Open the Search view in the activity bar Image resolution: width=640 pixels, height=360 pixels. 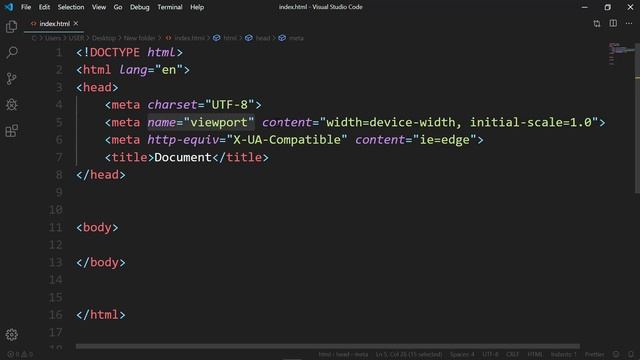coord(12,52)
